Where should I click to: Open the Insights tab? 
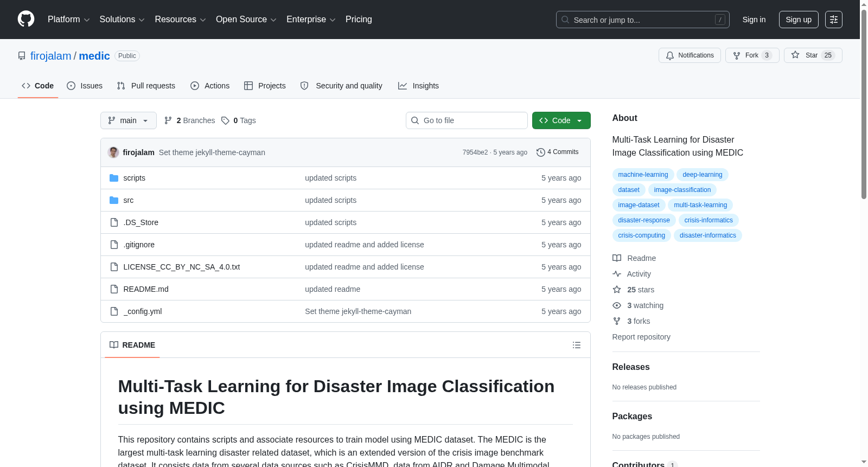click(x=418, y=86)
